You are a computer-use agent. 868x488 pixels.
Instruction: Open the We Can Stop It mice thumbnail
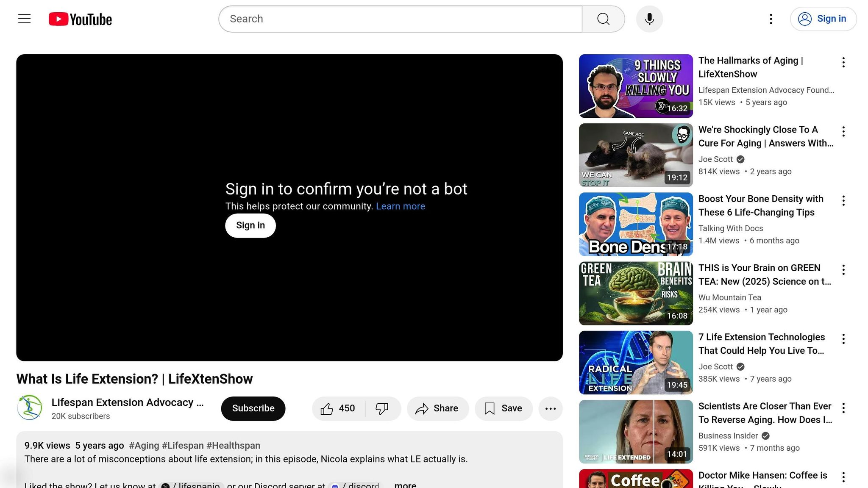636,155
